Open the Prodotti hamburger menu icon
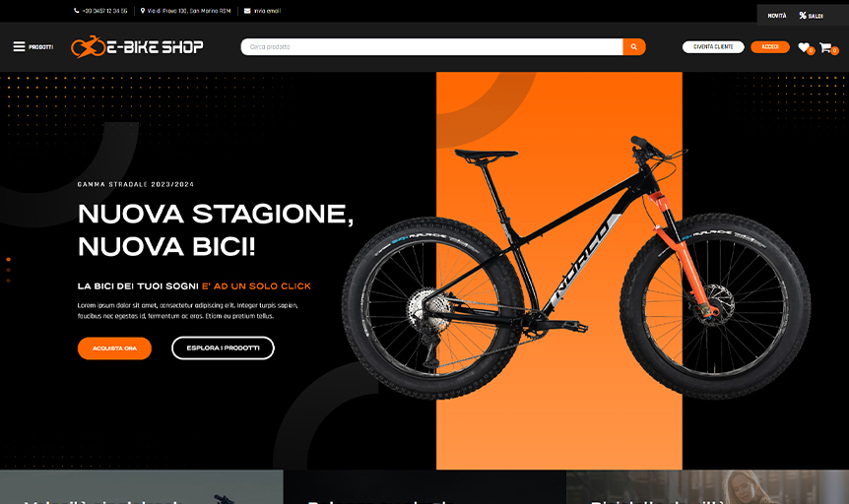This screenshot has height=504, width=849. [x=19, y=46]
